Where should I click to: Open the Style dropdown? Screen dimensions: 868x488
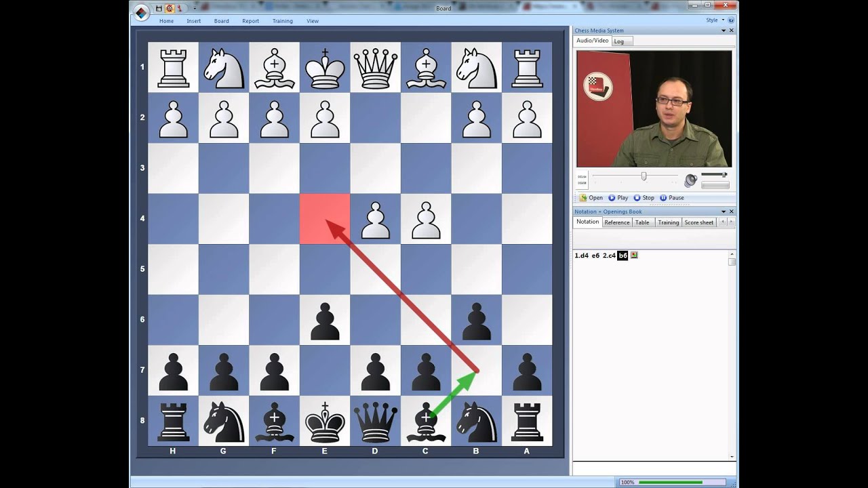click(715, 20)
